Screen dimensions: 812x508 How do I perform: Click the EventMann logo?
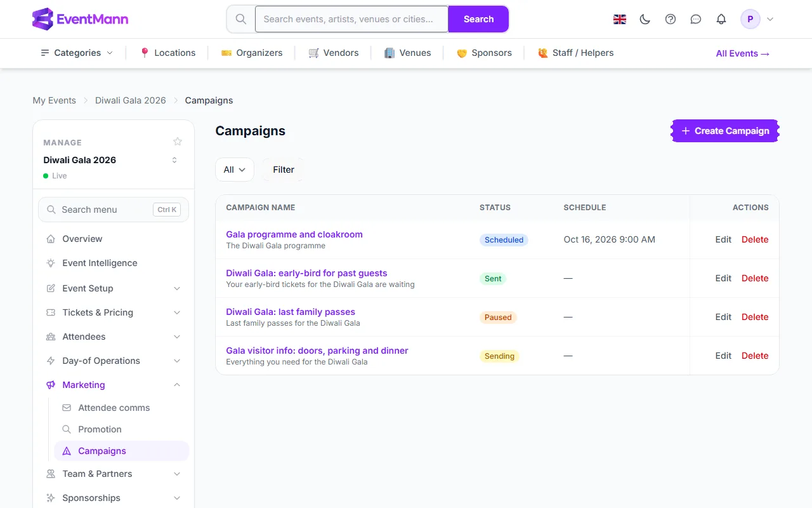[x=80, y=19]
